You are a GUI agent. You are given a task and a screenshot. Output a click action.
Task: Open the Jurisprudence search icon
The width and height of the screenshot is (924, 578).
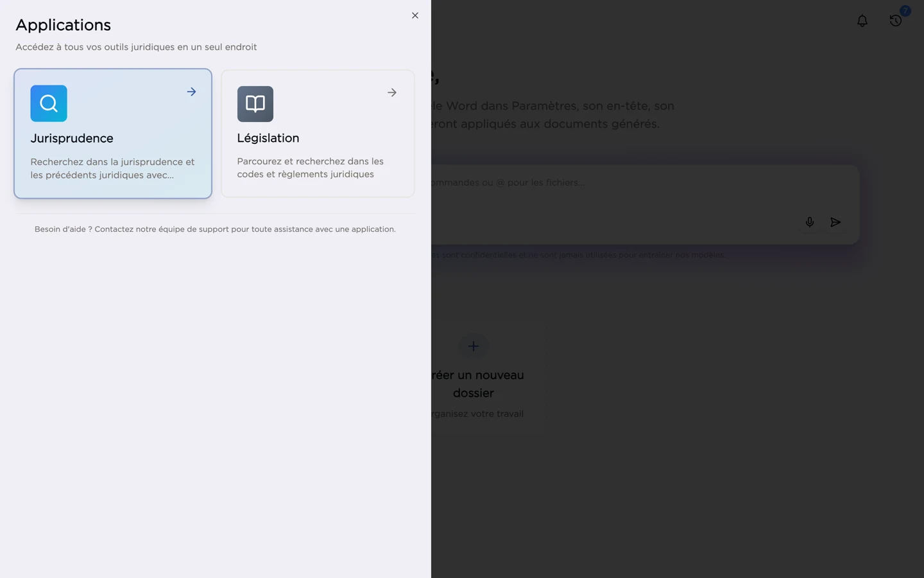[49, 103]
